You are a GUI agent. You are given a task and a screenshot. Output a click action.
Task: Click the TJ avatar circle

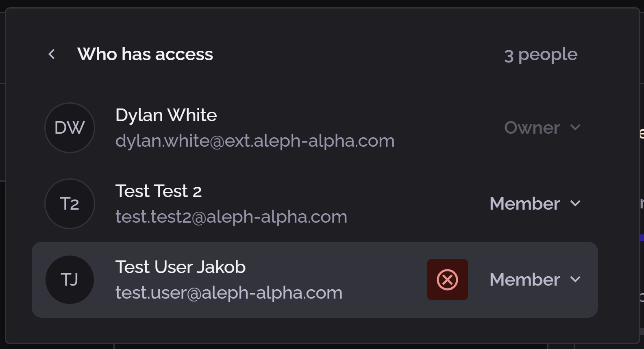click(70, 280)
